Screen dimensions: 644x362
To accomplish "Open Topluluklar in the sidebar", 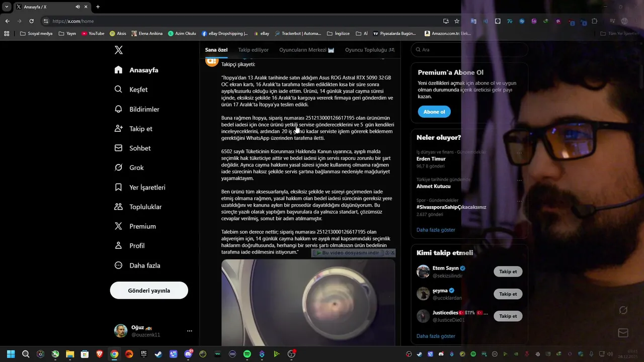I will pyautogui.click(x=138, y=207).
